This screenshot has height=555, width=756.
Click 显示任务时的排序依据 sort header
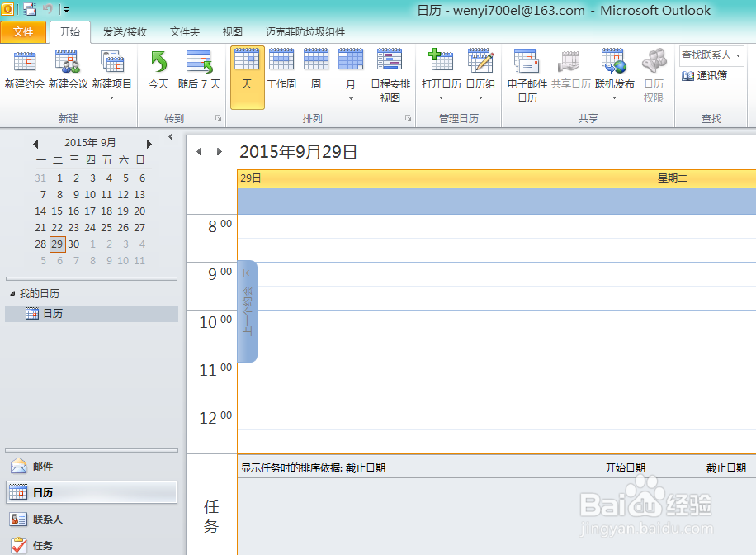coord(314,467)
